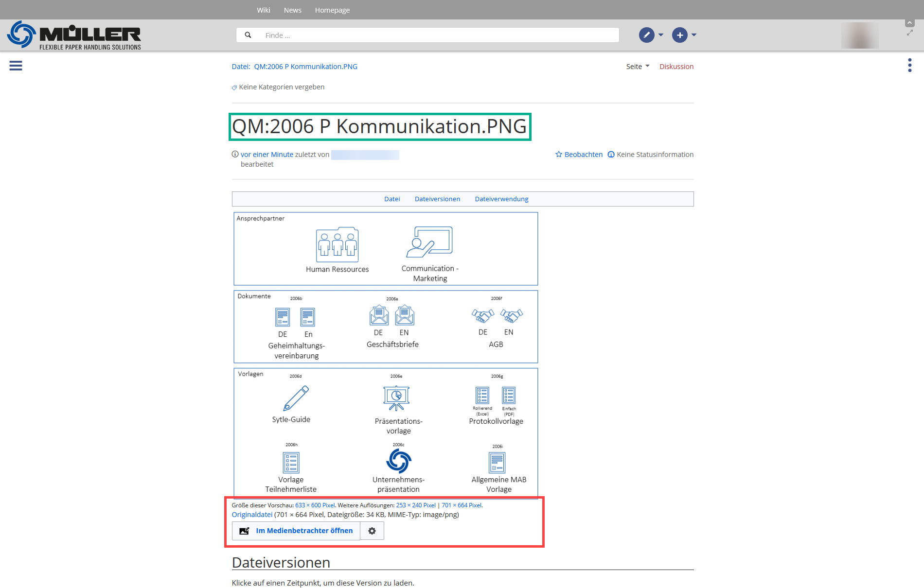
Task: Click into the Finde search field
Action: (x=438, y=35)
